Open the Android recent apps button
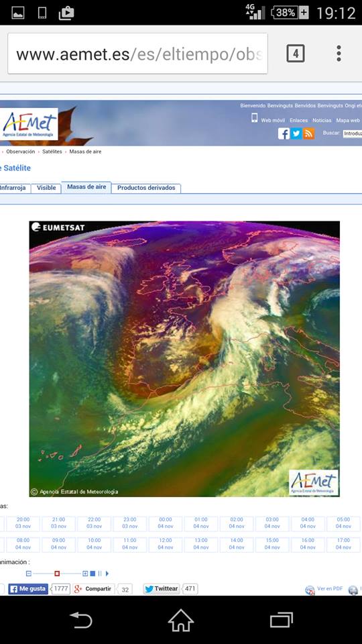This screenshot has height=644, width=362. (x=281, y=620)
